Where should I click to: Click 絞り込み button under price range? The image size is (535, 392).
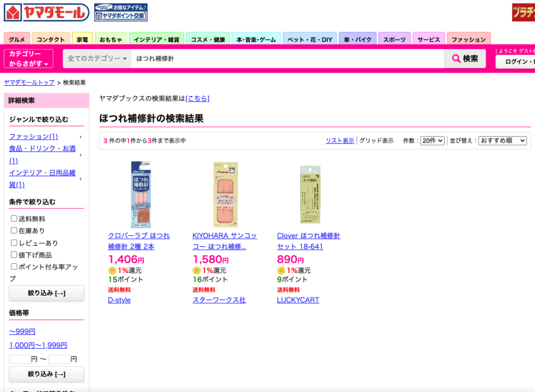click(x=46, y=374)
